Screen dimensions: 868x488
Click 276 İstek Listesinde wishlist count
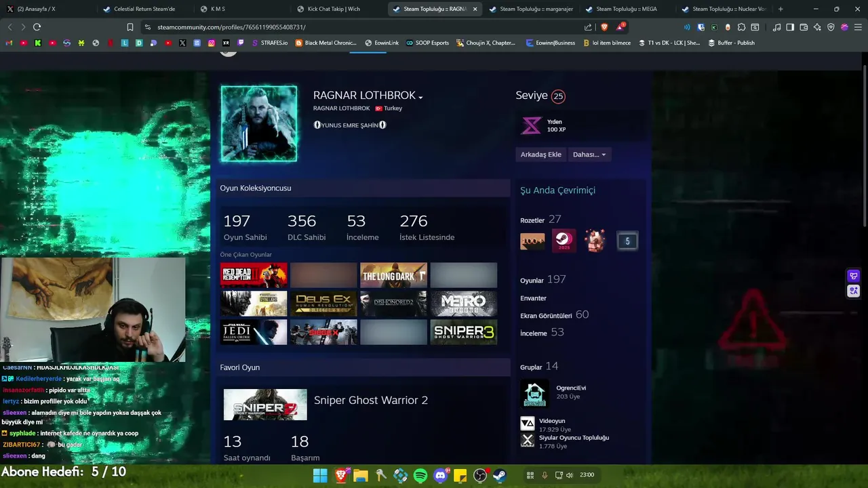coord(427,228)
